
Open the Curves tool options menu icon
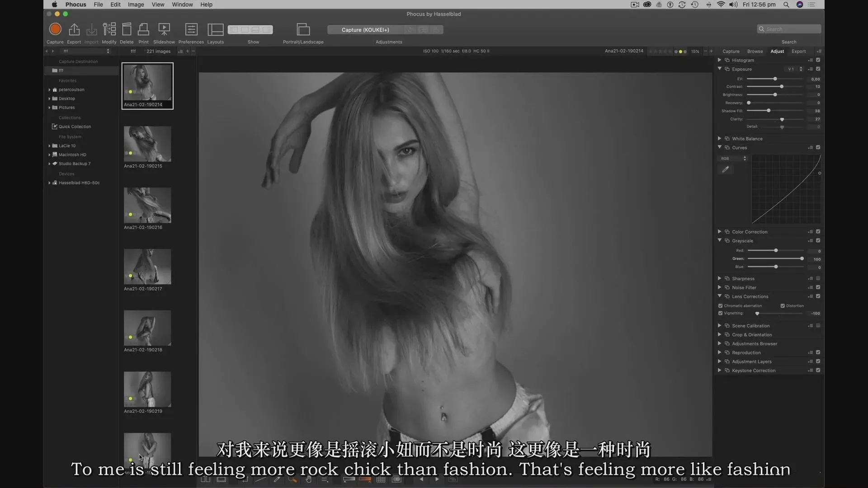click(811, 148)
